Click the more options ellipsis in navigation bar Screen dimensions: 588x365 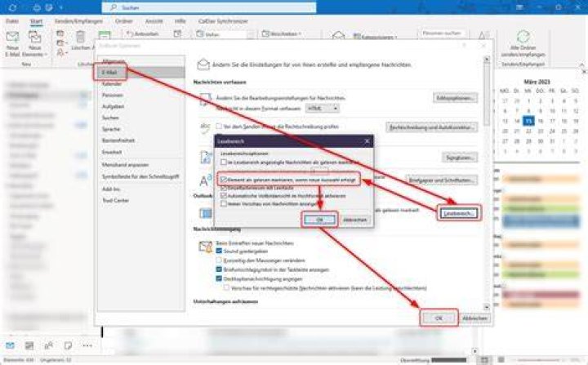coord(87,345)
